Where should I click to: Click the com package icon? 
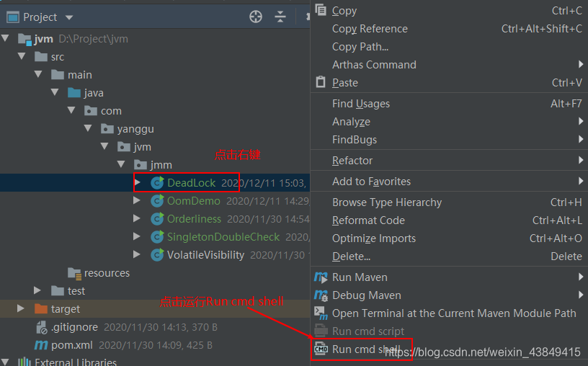point(91,111)
